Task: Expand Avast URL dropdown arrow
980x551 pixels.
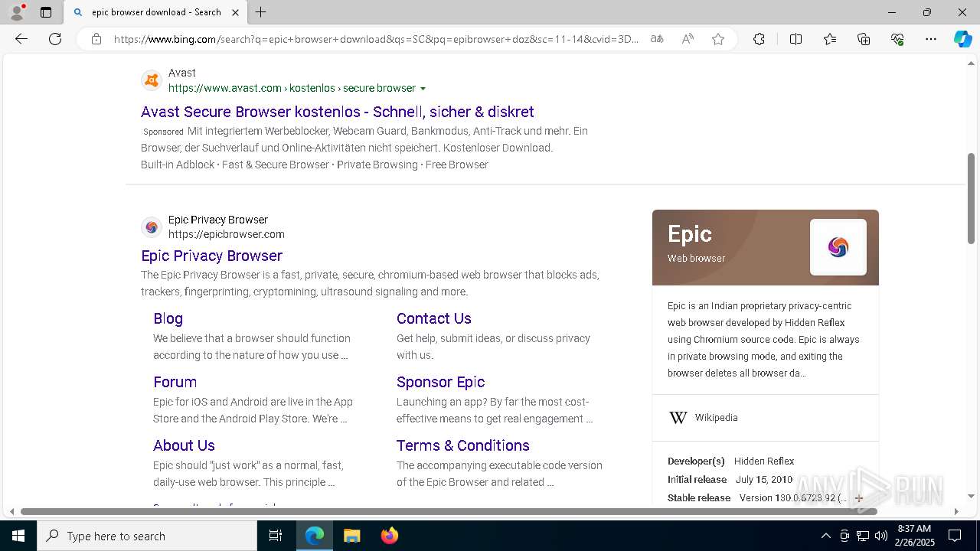Action: [x=423, y=89]
